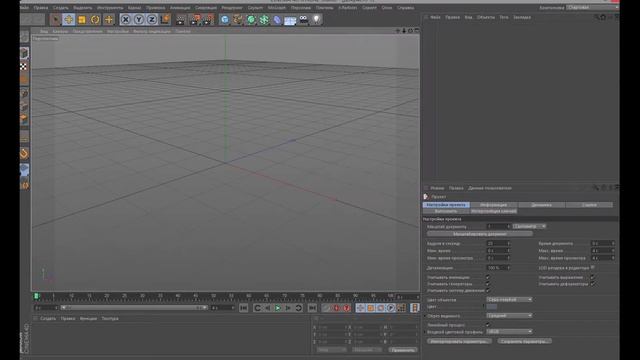Open Объекты menu in object manager
640x360 pixels.
click(486, 17)
